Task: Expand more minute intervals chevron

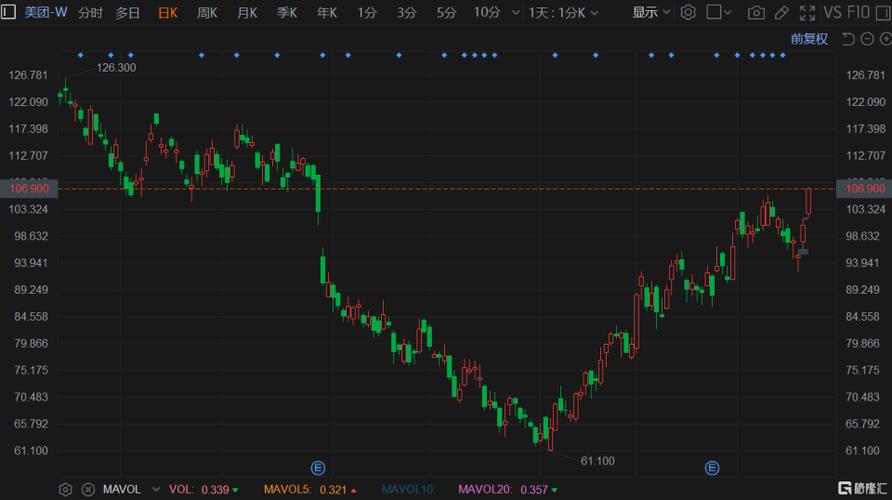Action: [516, 13]
